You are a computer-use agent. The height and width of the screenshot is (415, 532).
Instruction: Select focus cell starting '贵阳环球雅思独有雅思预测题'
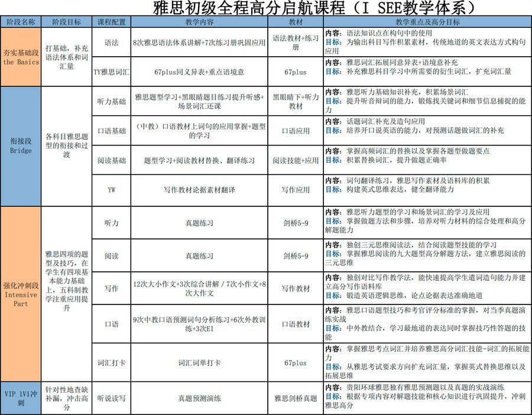[427, 398]
